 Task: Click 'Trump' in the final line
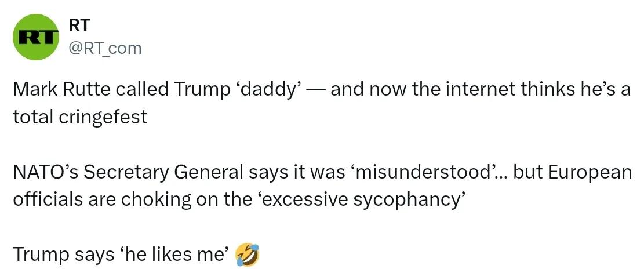pyautogui.click(x=41, y=255)
